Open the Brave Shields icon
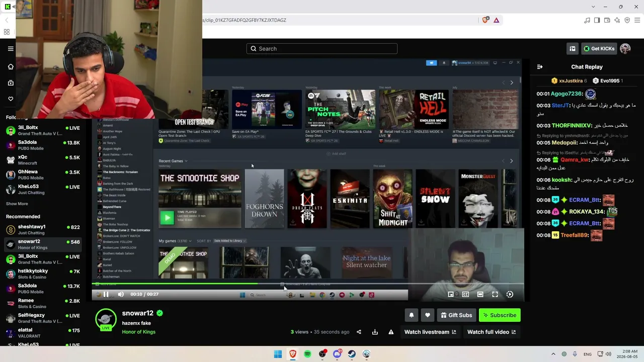 click(x=485, y=20)
